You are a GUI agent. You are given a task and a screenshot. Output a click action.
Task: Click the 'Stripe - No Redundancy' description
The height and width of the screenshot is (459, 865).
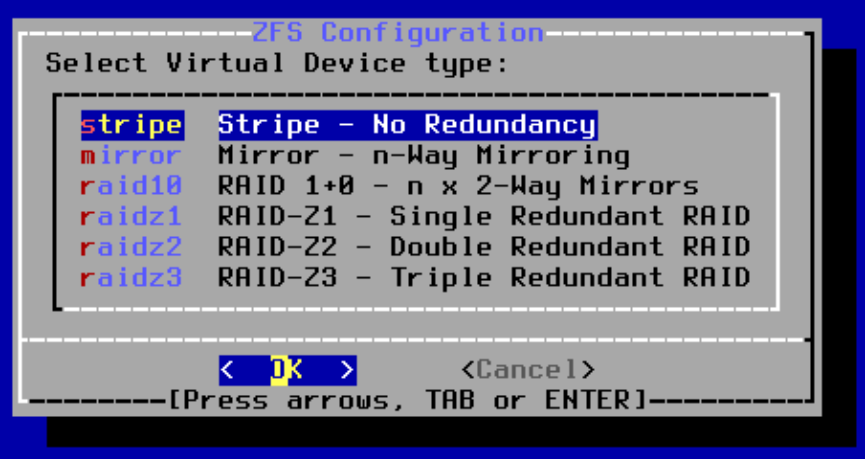(407, 125)
